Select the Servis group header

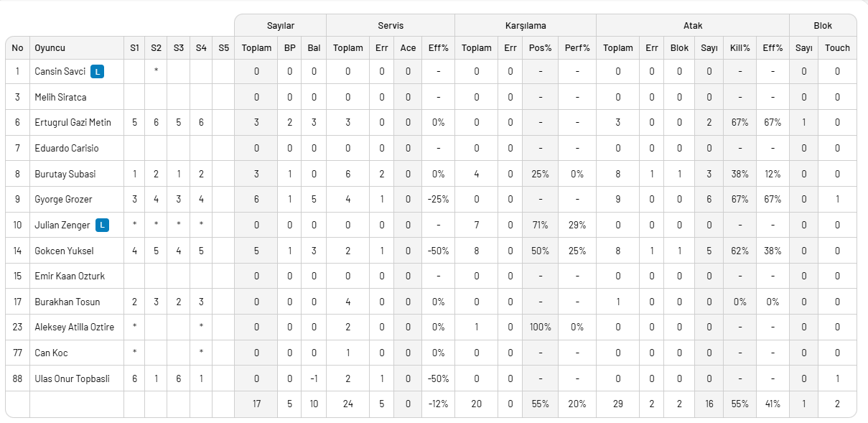click(x=391, y=26)
